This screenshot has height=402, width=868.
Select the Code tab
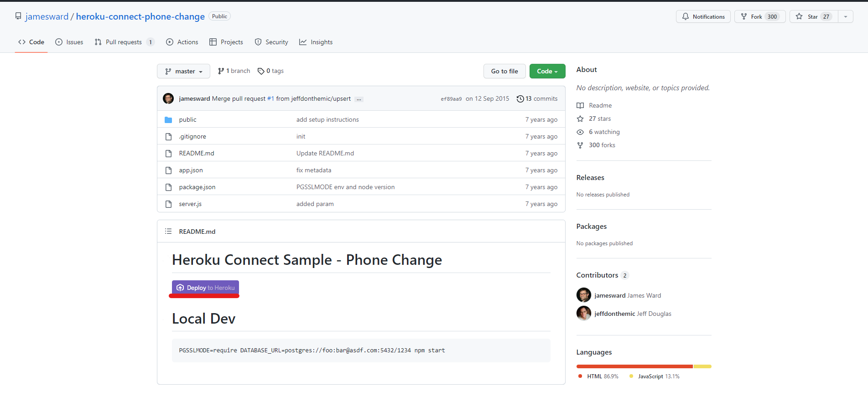click(x=31, y=42)
